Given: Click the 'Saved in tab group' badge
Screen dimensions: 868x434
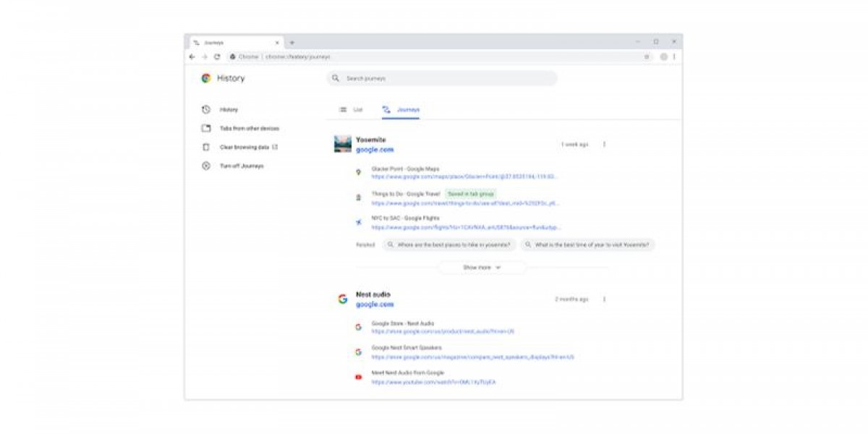Looking at the screenshot, I should 470,194.
